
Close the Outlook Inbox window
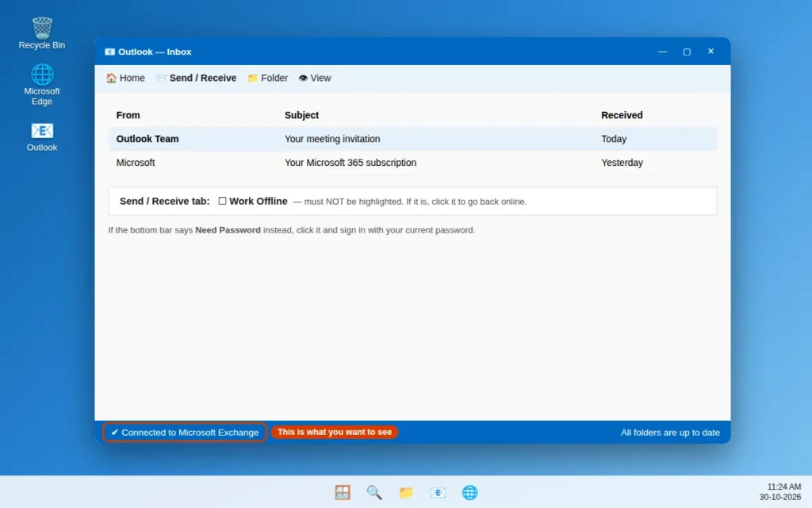710,52
